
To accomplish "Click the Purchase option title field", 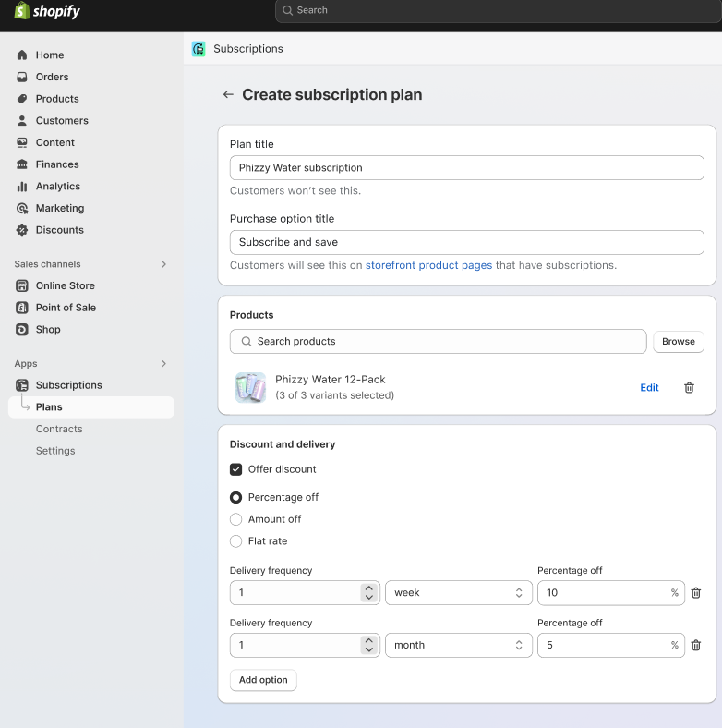I will tap(467, 242).
